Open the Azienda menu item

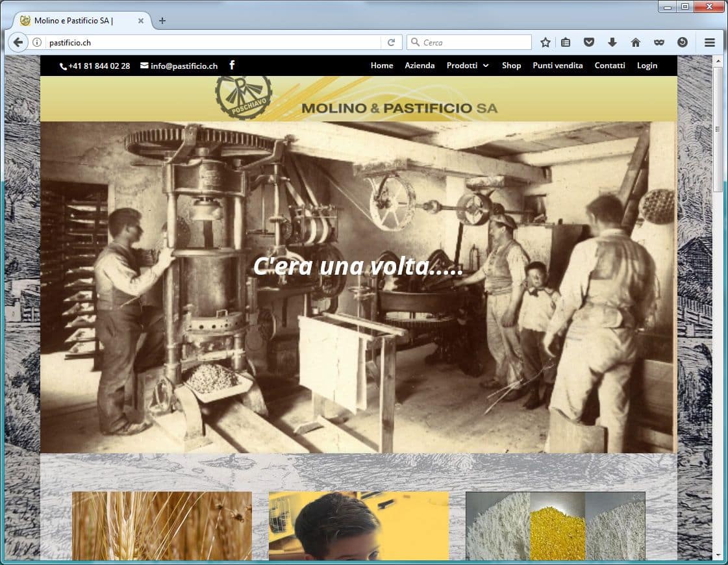pyautogui.click(x=420, y=66)
